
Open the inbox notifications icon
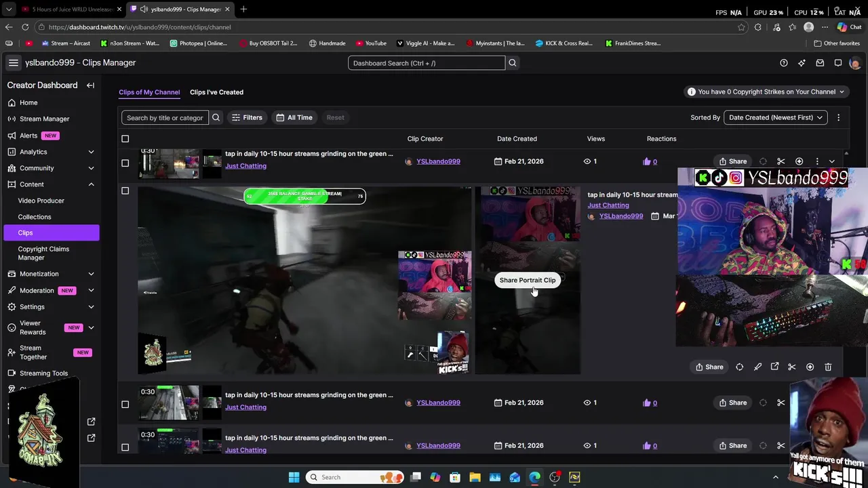820,63
